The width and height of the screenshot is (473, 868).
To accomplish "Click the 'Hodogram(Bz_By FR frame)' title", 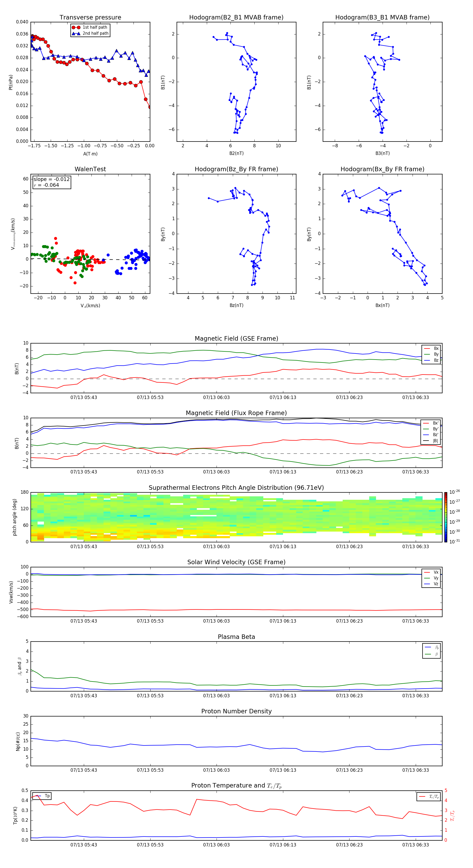I will [x=236, y=169].
